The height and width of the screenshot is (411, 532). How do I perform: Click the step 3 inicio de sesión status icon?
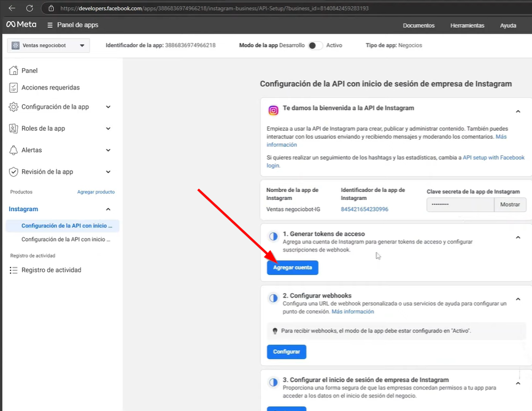tap(273, 383)
